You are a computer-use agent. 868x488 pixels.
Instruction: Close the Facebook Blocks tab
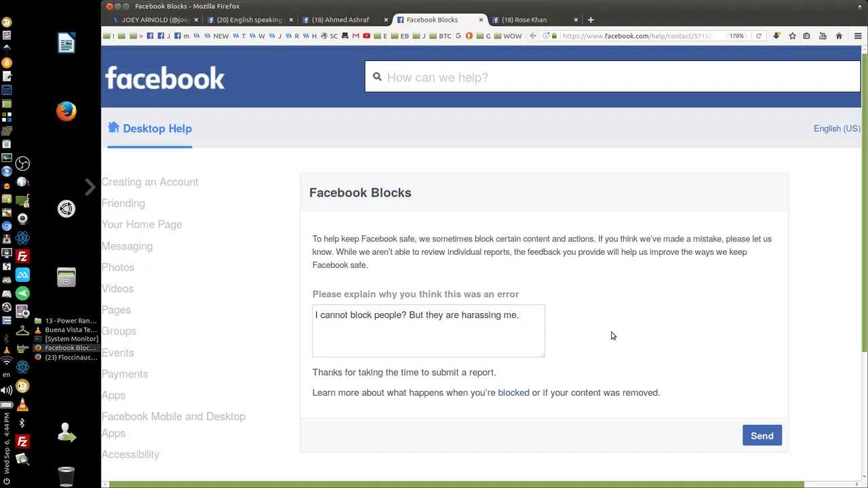click(x=481, y=20)
